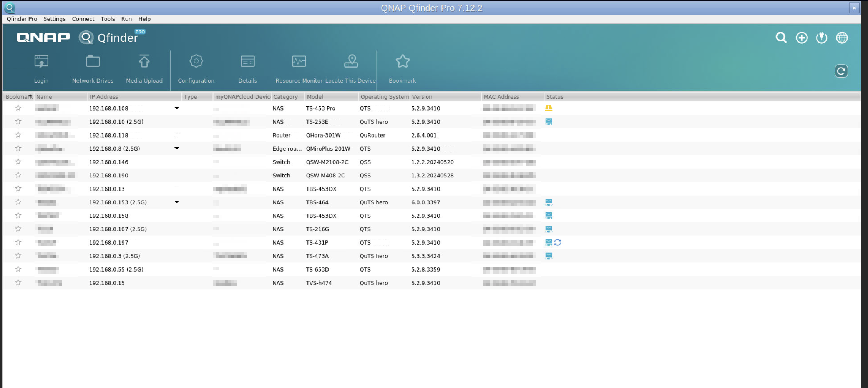The image size is (868, 388).
Task: Open the Tools menu
Action: pos(108,19)
